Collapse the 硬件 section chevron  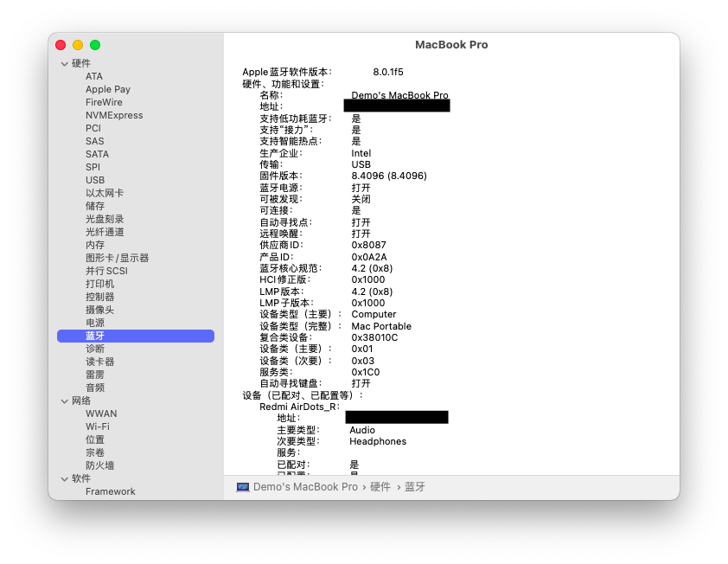pos(65,64)
